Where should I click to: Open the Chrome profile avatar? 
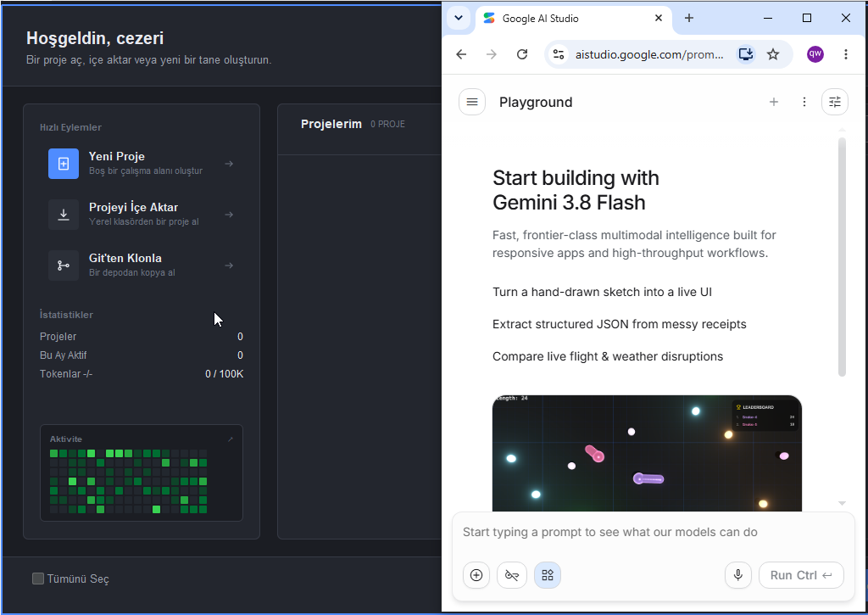pyautogui.click(x=815, y=53)
